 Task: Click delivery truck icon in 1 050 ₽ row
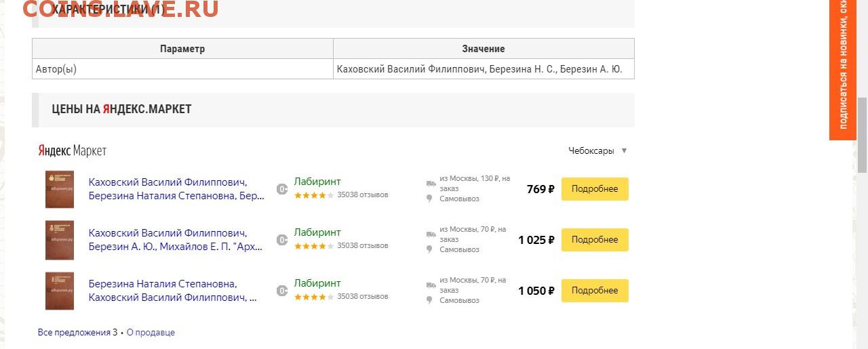tap(431, 285)
